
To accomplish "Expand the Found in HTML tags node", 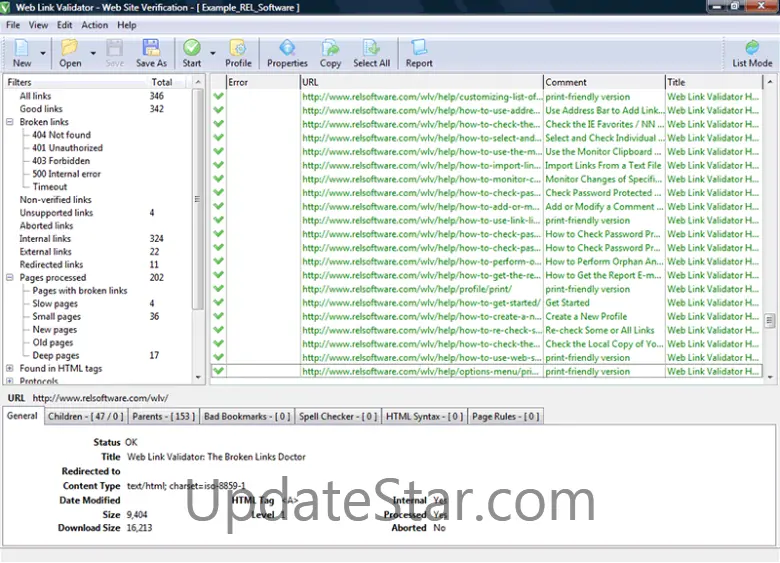I will click(9, 369).
